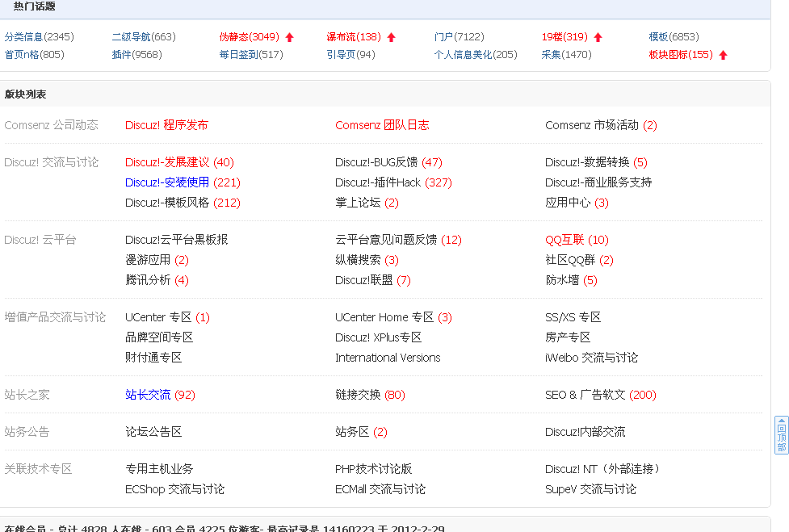789x532 pixels.
Task: Open the 站务区 forum
Action: pyautogui.click(x=352, y=431)
